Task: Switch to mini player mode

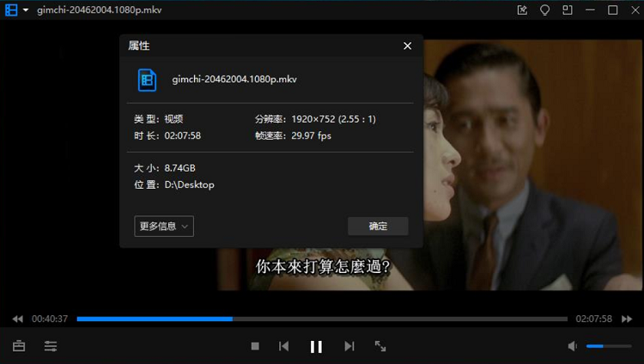Action: [x=567, y=10]
